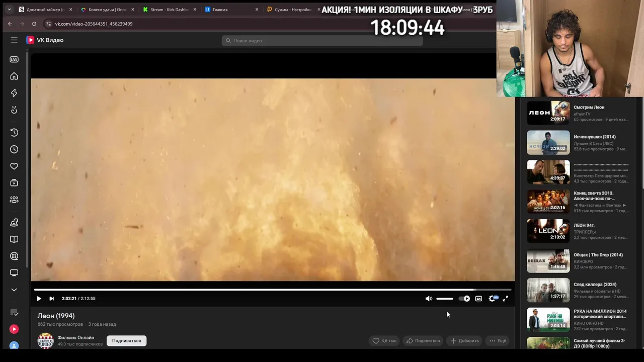Expand more sidebar items chevron
The image size is (644, 362).
tap(14, 290)
